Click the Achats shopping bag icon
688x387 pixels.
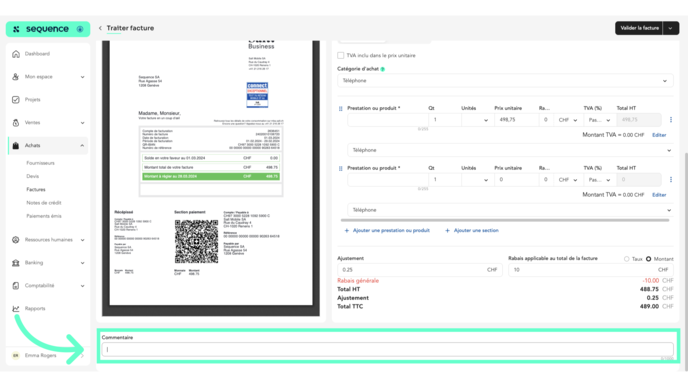[x=16, y=146]
